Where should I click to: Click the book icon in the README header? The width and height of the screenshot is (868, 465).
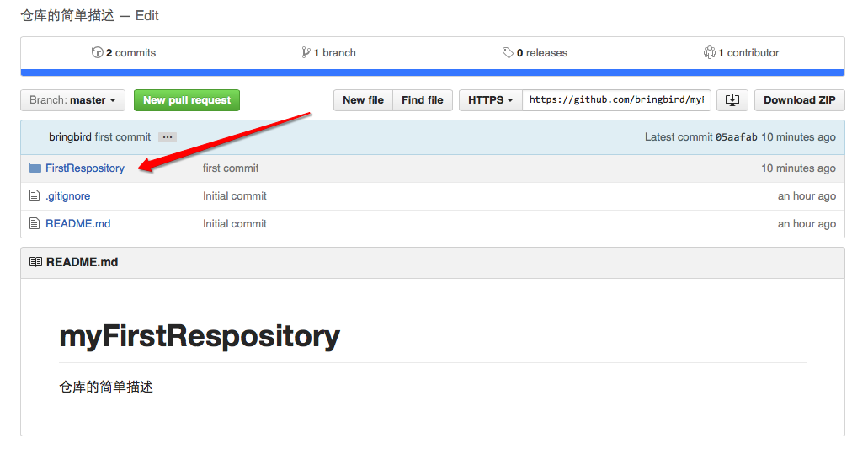[x=35, y=262]
